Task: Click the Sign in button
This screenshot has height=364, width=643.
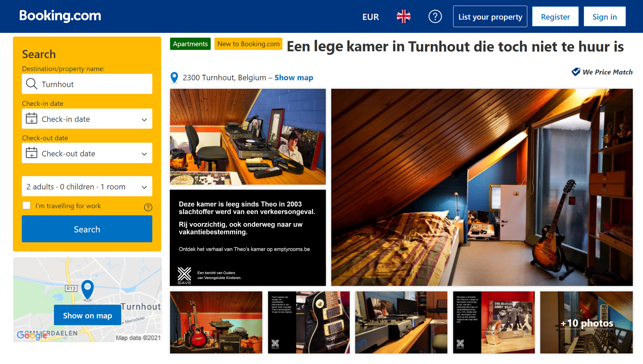Action: click(604, 17)
